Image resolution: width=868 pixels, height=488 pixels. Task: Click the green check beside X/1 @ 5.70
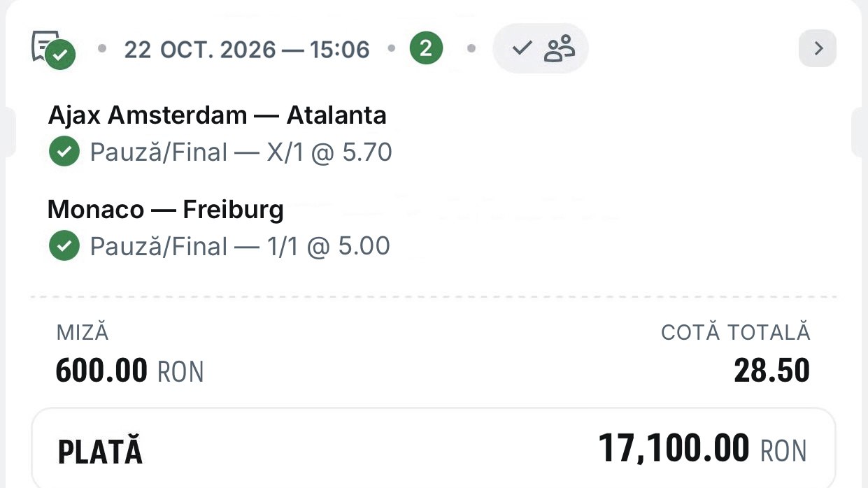[x=64, y=152]
